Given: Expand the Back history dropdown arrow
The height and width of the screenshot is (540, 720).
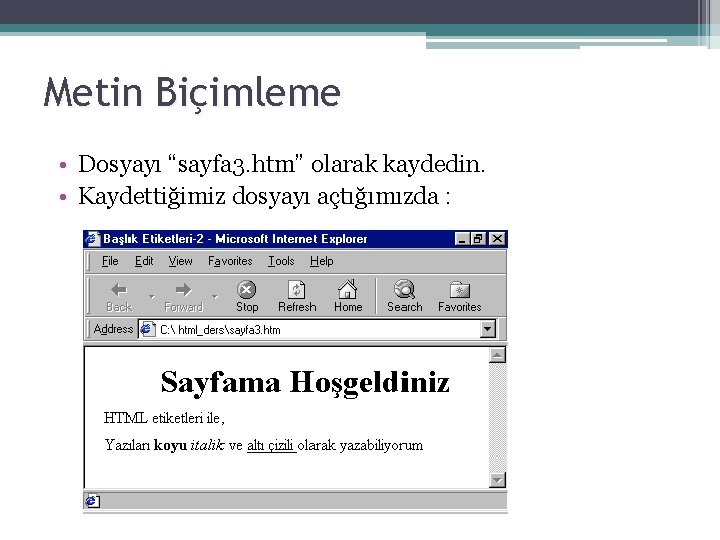Looking at the screenshot, I should point(152,297).
